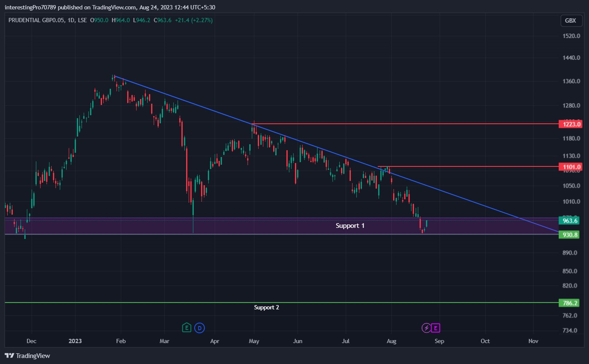Click the blue dividend D icon

pyautogui.click(x=199, y=328)
